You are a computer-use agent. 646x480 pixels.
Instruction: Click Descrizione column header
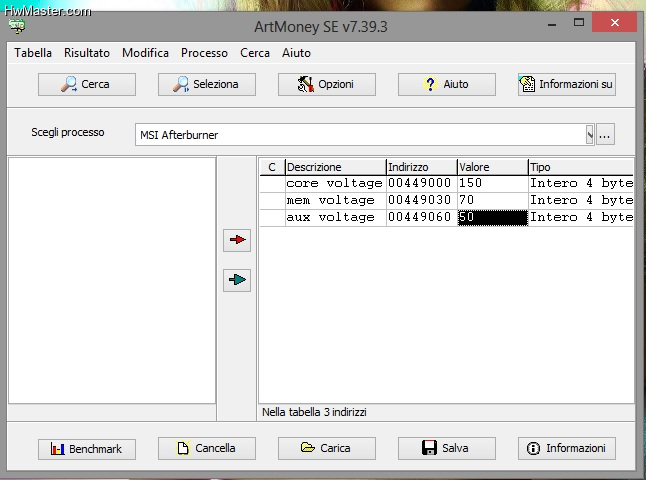click(x=335, y=167)
